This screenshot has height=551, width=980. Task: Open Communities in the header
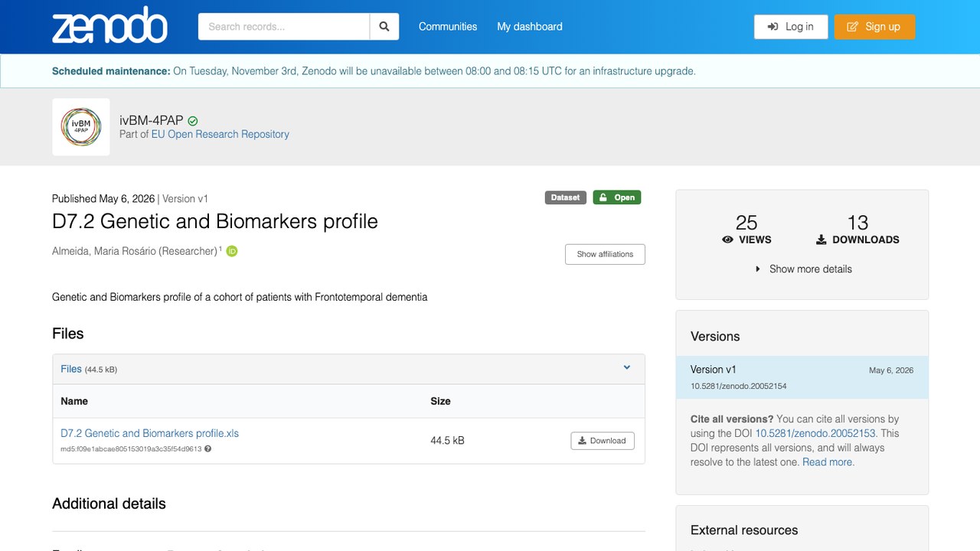click(448, 27)
